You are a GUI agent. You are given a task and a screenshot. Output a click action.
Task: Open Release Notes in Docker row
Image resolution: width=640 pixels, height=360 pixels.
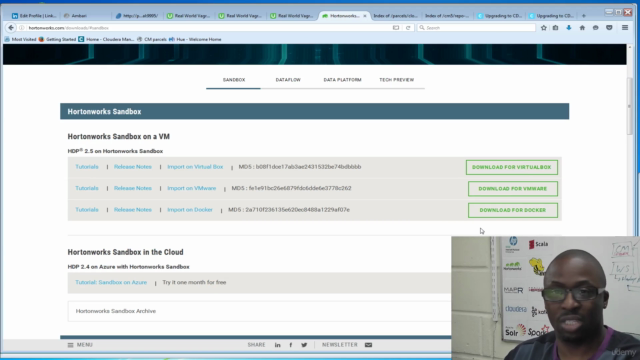(x=133, y=209)
